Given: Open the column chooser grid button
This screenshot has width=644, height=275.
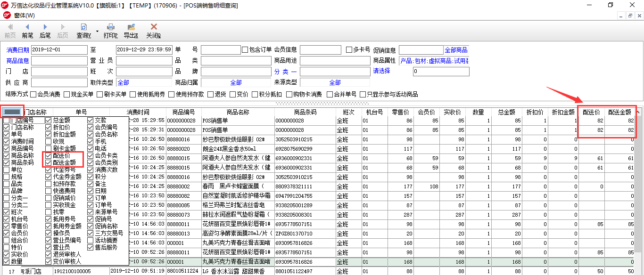Looking at the screenshot, I should click(x=12, y=111).
